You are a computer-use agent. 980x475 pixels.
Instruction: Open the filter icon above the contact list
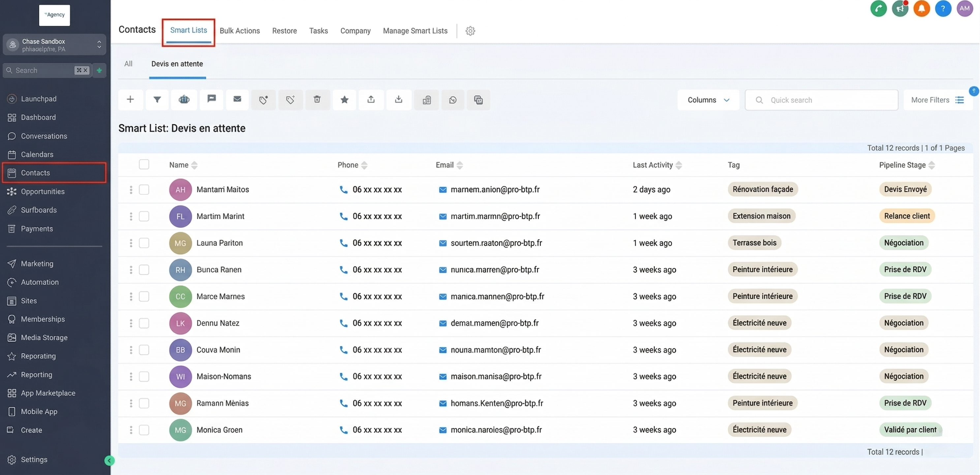tap(157, 100)
